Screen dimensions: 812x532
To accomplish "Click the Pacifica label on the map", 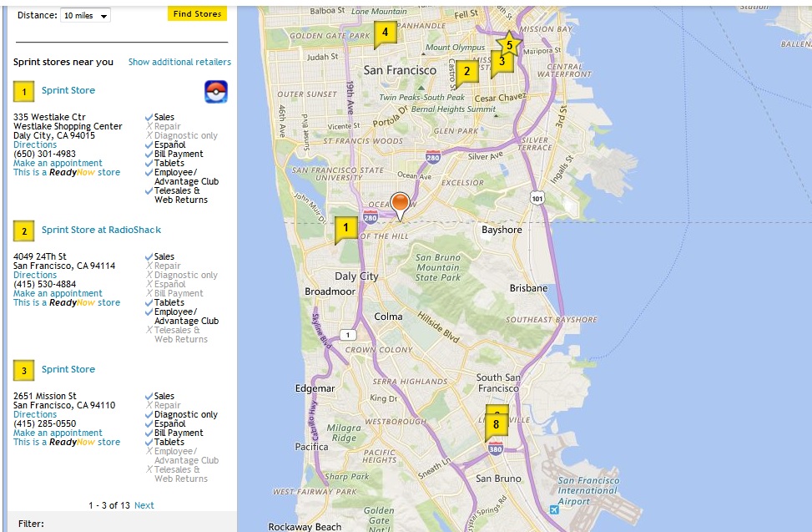I will [x=311, y=447].
